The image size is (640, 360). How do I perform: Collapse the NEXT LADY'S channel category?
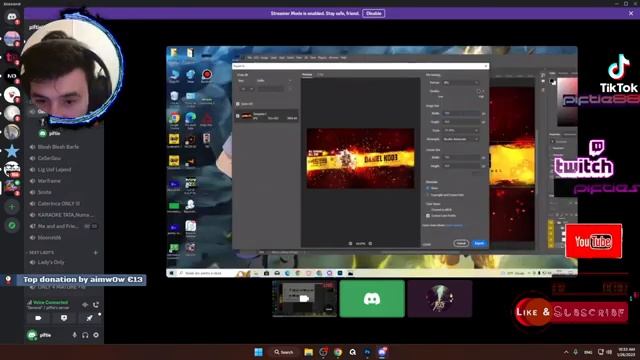(41, 253)
